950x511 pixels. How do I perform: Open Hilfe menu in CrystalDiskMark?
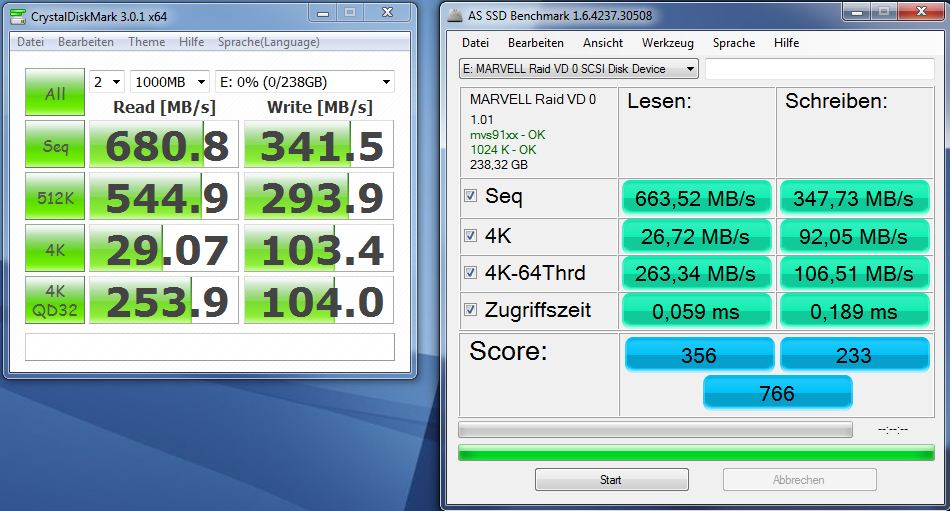(191, 42)
